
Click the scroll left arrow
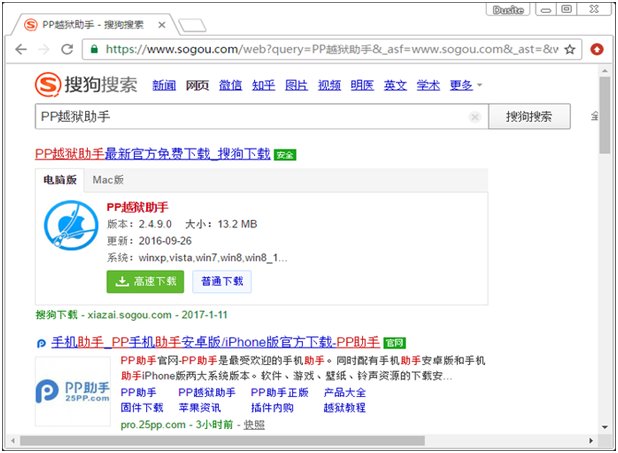[x=13, y=440]
